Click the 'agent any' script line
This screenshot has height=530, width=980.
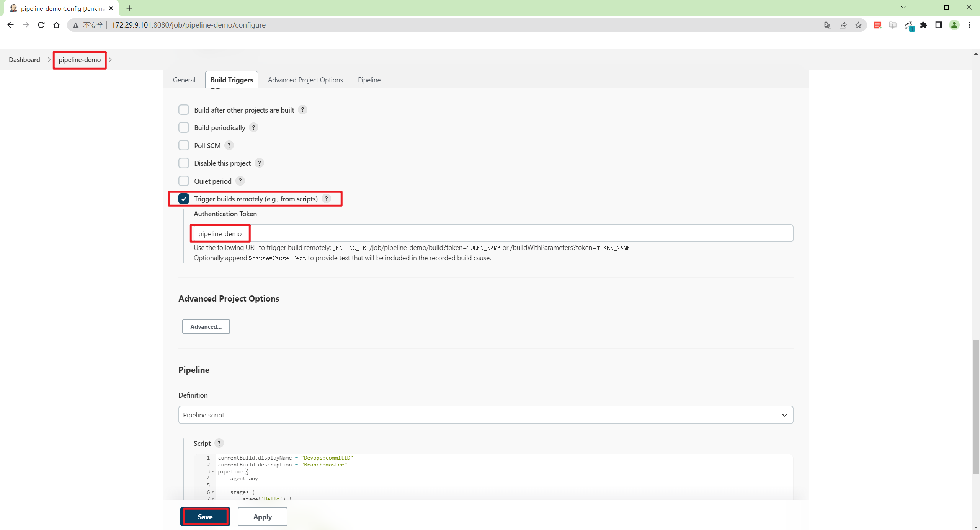pos(244,478)
